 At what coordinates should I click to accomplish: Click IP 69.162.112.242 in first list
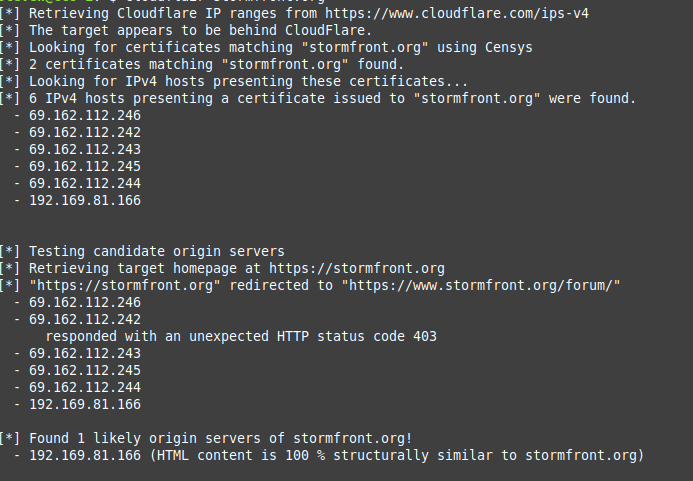coord(85,132)
